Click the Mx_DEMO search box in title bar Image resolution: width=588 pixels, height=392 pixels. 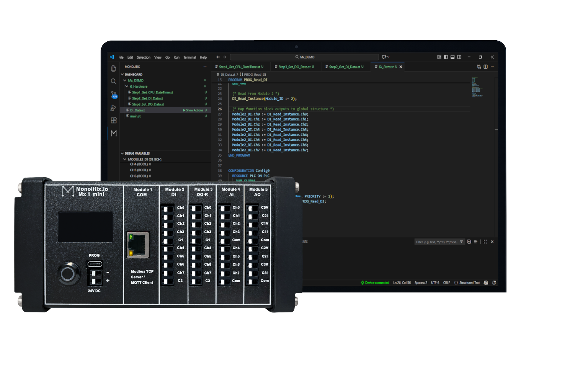coord(304,57)
